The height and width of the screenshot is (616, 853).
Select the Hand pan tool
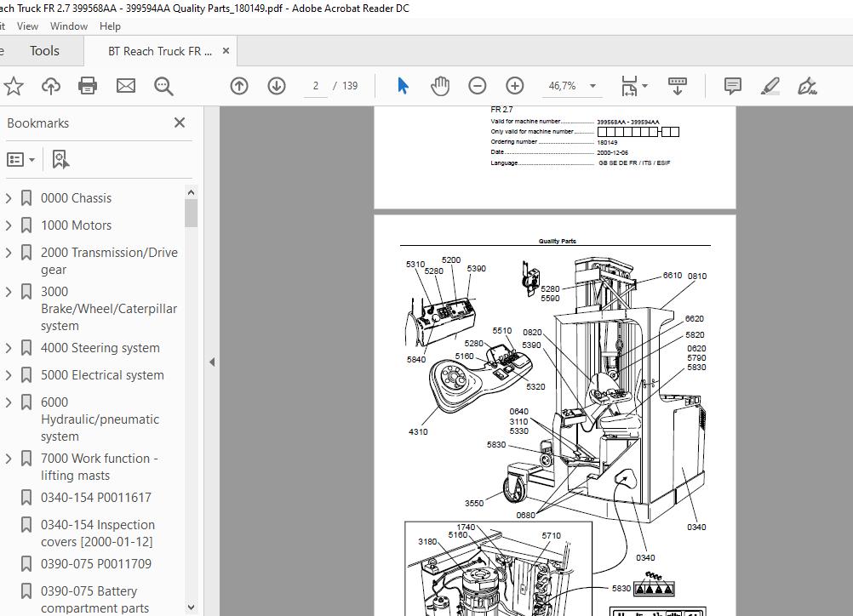[440, 86]
